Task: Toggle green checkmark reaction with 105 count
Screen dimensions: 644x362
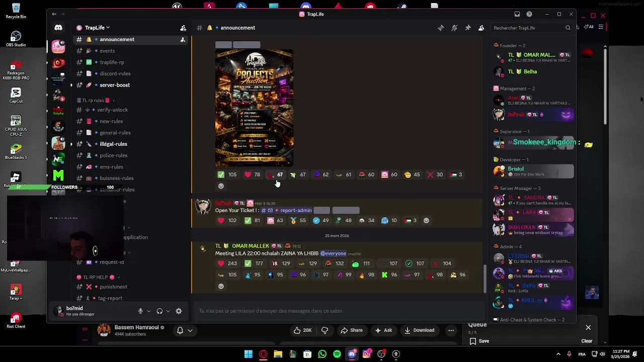Action: [x=226, y=174]
